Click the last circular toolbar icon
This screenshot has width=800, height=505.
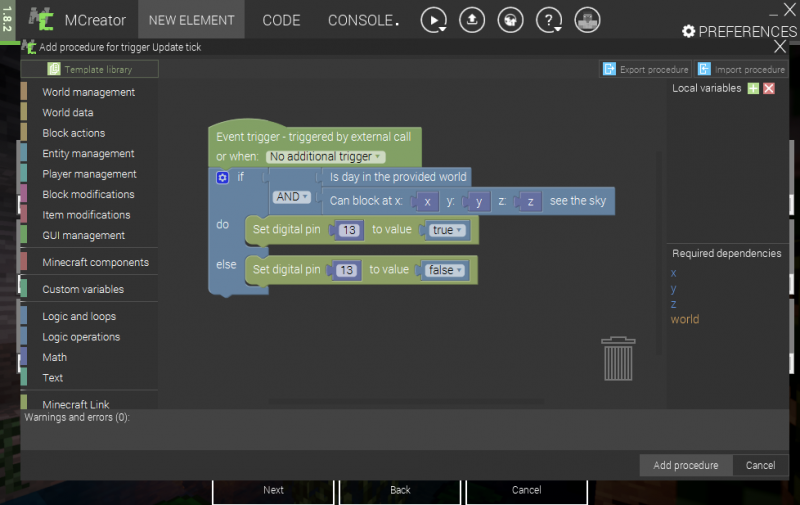point(587,20)
